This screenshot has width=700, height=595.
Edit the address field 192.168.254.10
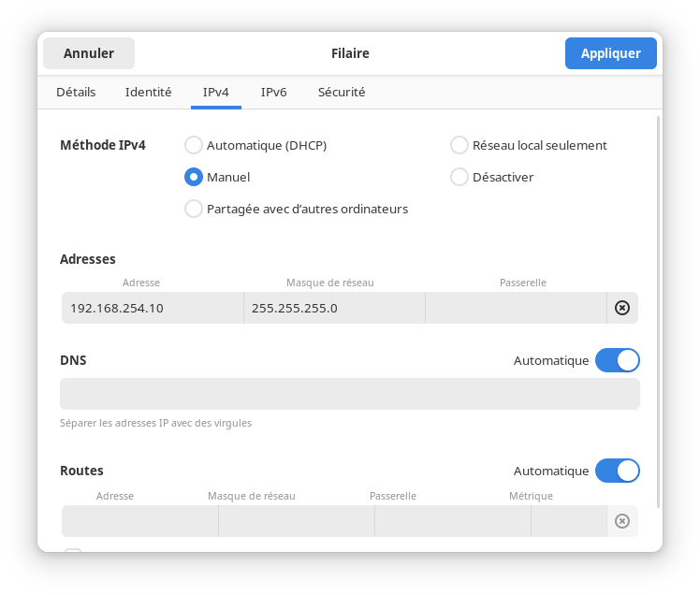coord(153,308)
